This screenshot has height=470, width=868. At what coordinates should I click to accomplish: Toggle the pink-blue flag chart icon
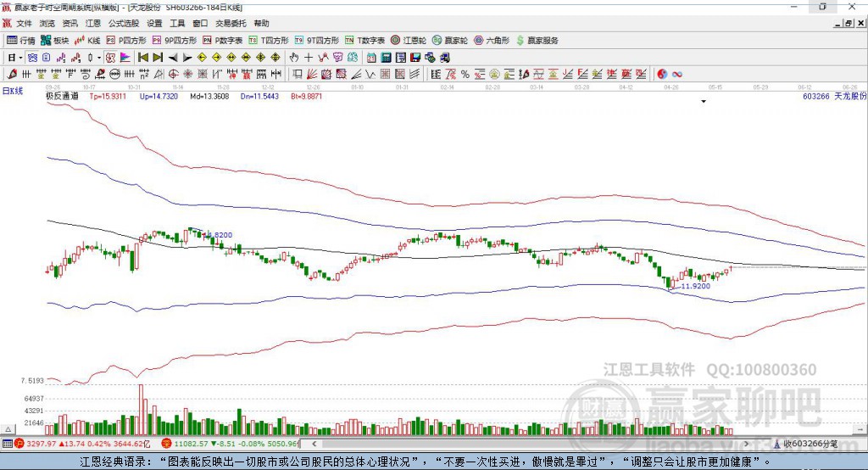coord(125,58)
